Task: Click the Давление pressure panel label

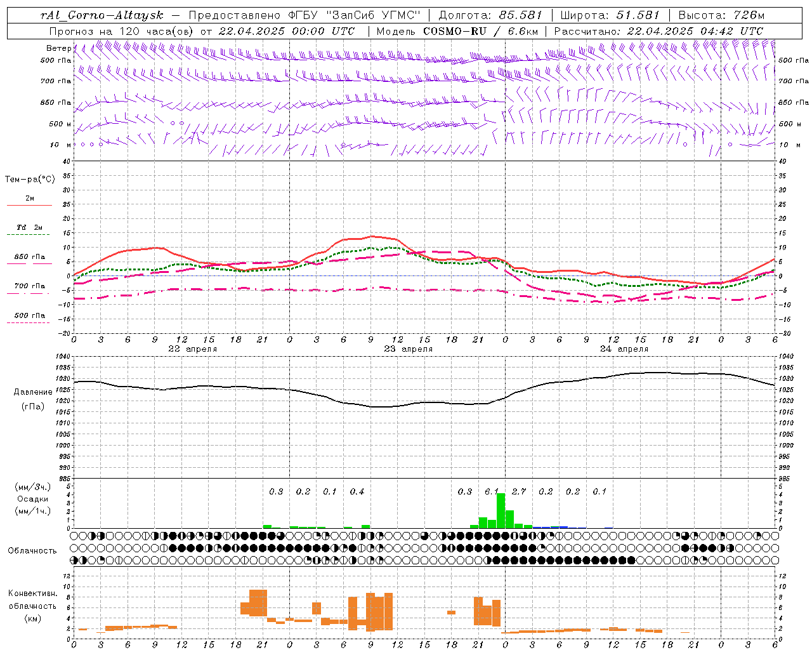Action: pos(33,392)
